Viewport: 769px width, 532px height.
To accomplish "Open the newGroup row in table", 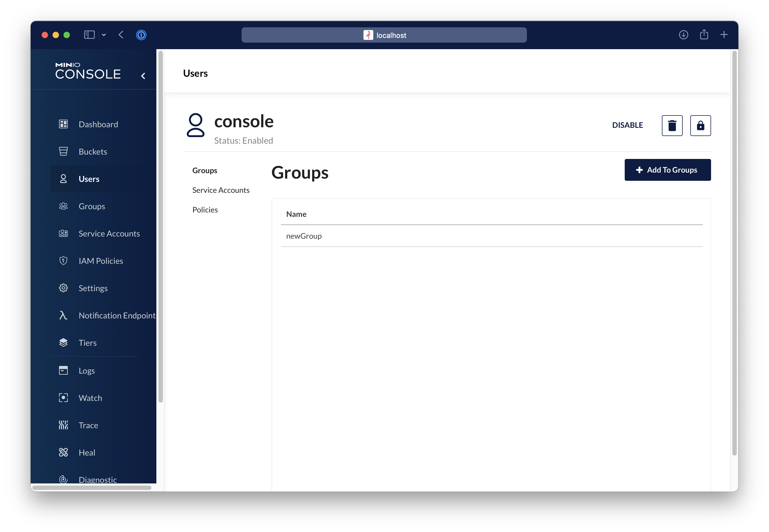I will point(304,236).
